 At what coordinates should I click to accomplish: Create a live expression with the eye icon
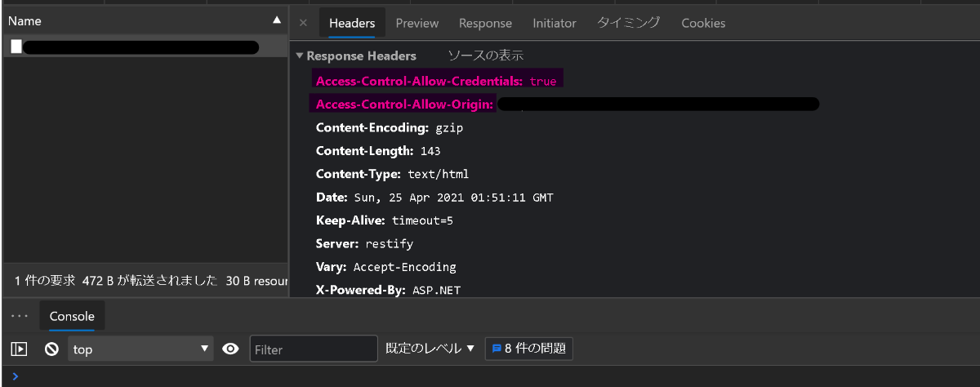[x=231, y=349]
